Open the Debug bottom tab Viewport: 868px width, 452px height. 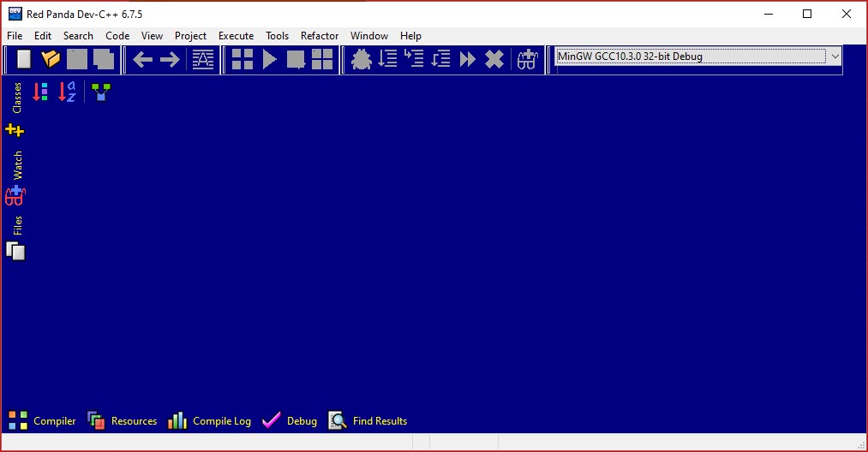point(290,421)
